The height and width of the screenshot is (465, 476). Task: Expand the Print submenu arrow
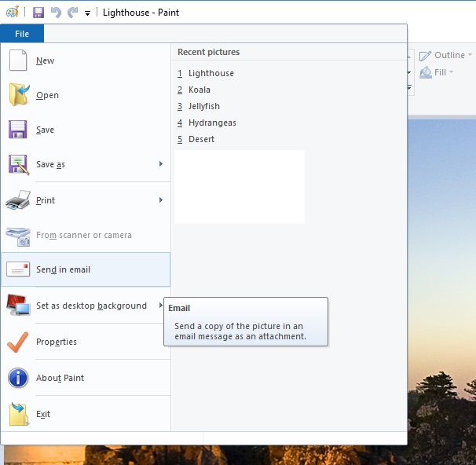(161, 200)
